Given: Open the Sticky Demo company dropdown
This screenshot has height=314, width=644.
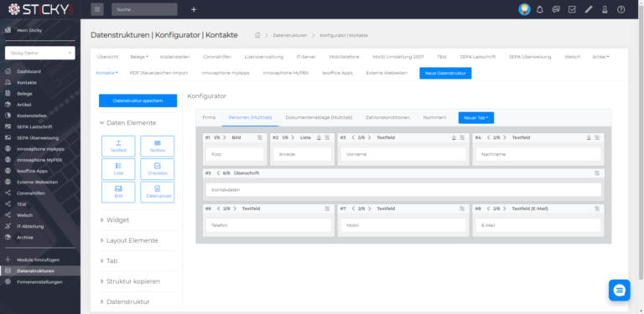Looking at the screenshot, I should [40, 53].
